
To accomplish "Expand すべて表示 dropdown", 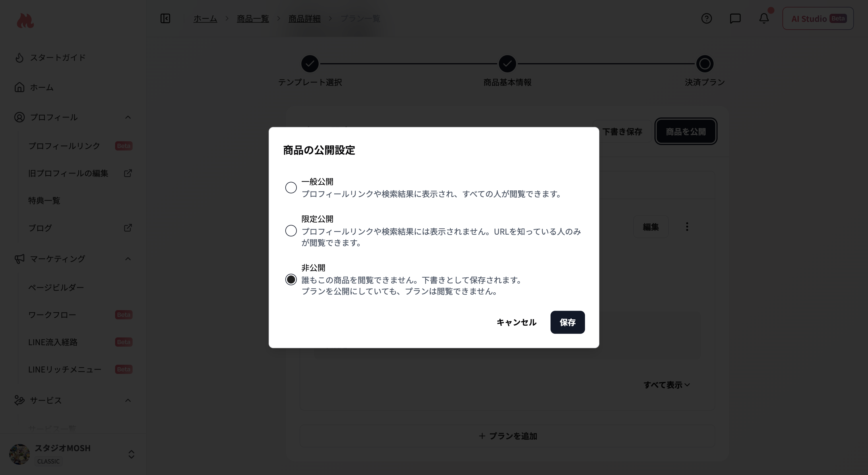I will (666, 385).
